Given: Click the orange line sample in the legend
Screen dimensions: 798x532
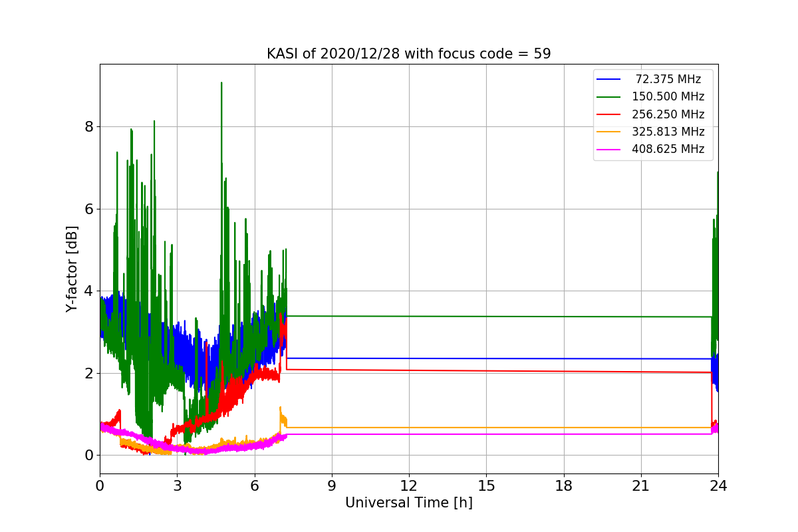Looking at the screenshot, I should [609, 132].
